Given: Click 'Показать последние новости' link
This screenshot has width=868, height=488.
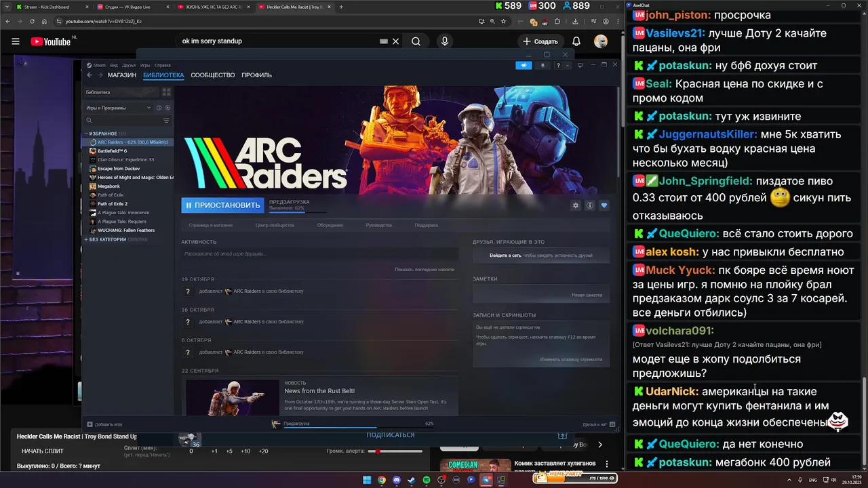Looking at the screenshot, I should 425,270.
